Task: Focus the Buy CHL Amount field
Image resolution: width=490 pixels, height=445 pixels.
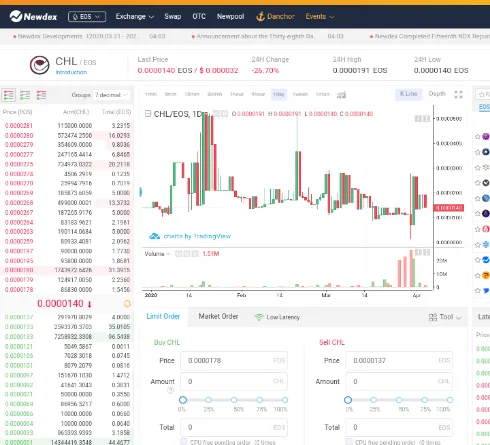Action: [234, 381]
